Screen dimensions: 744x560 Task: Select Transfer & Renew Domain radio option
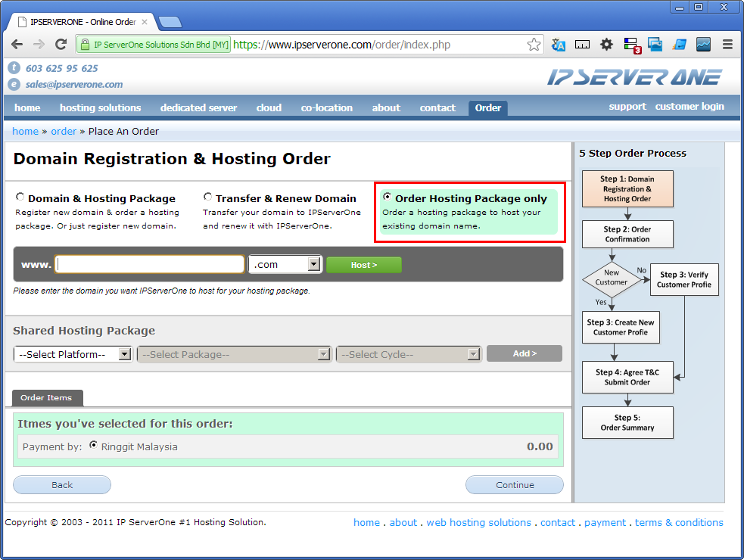point(207,197)
